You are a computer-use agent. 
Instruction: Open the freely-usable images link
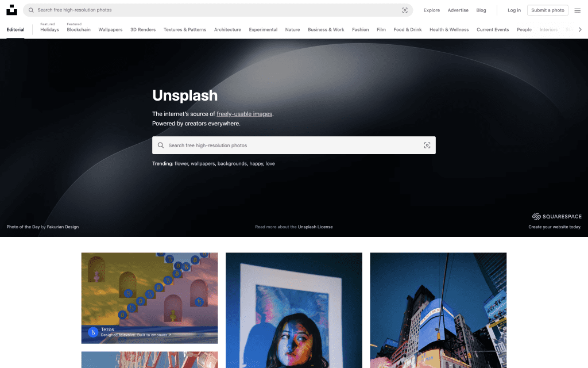click(244, 114)
